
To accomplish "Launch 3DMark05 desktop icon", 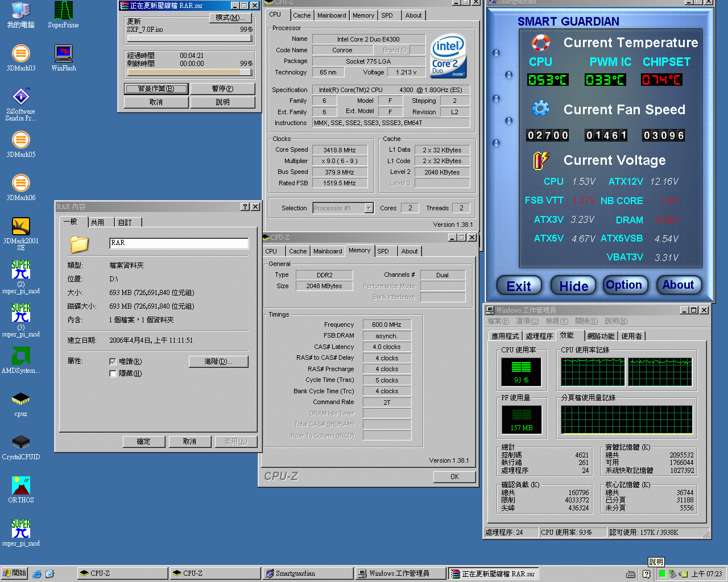I will click(x=20, y=144).
